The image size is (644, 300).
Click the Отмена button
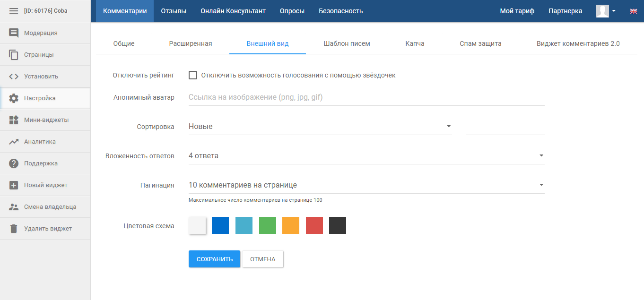coord(262,259)
